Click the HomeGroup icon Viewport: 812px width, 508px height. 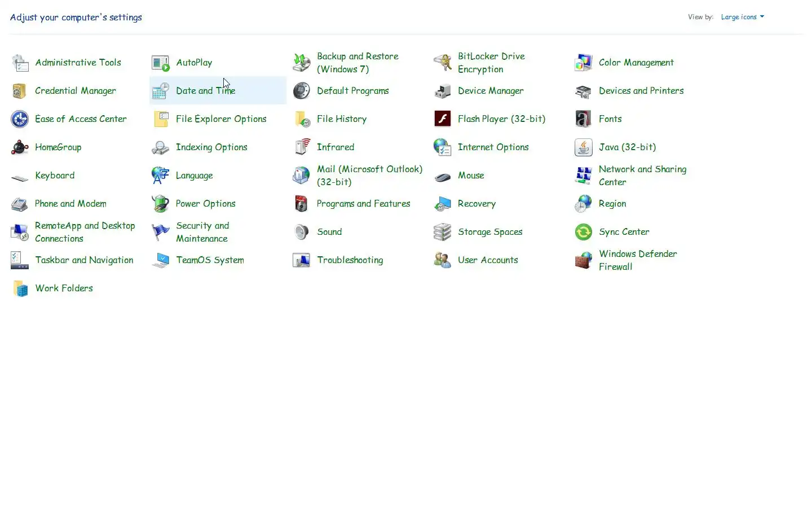pyautogui.click(x=20, y=147)
